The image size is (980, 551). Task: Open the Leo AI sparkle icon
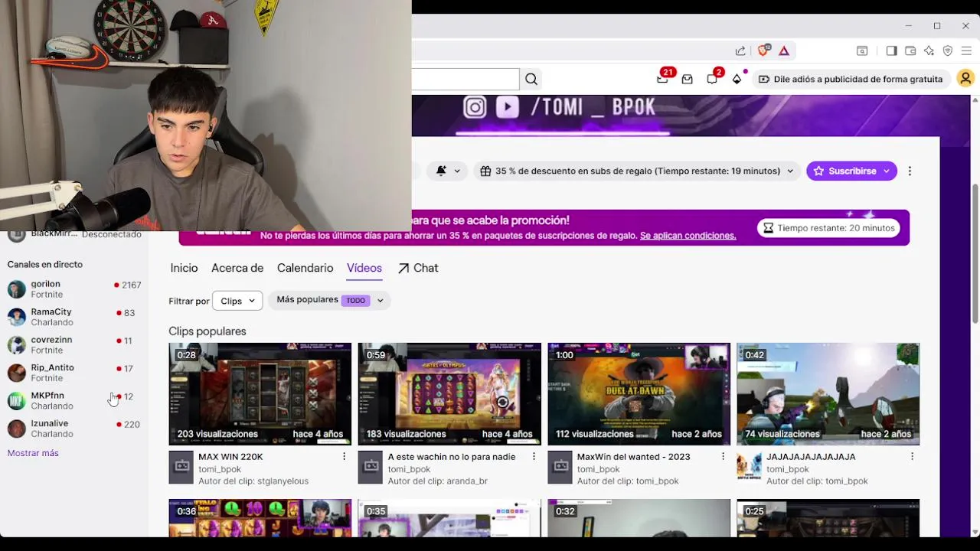929,51
